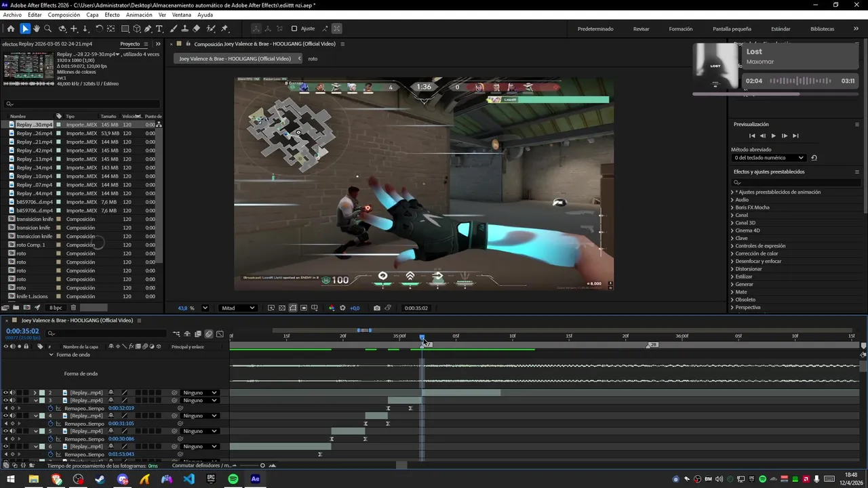This screenshot has height=488, width=868.
Task: Toggle the frame blending switch in timeline
Action: tap(198, 334)
